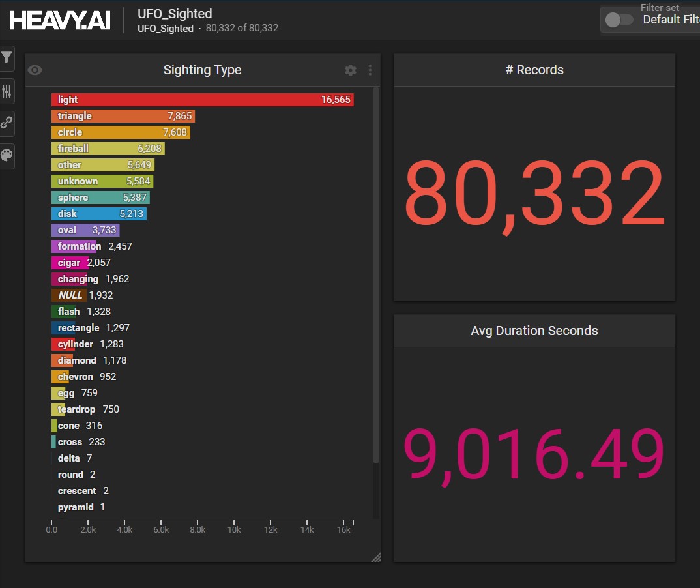Open the color palette sidebar icon
This screenshot has width=700, height=588.
pos(7,155)
